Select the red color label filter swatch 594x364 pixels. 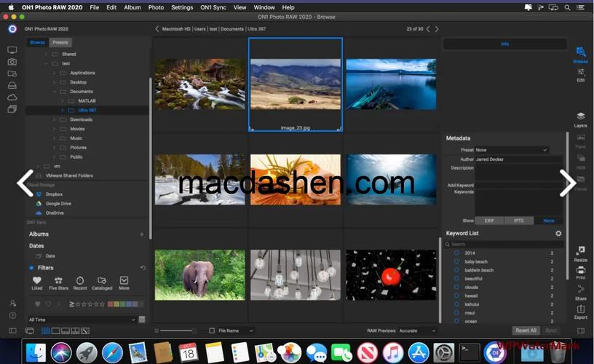(110, 304)
